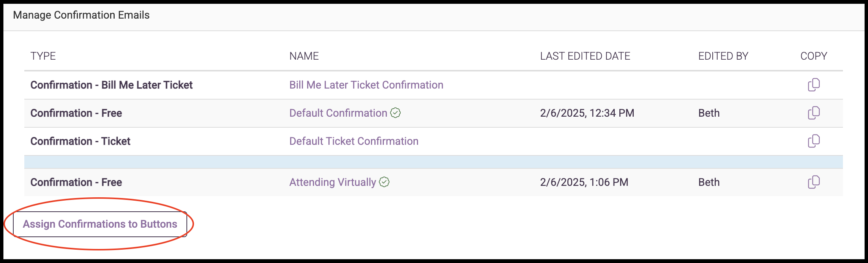Click the green check badge beside Default Confirmation
The image size is (868, 263).
395,113
